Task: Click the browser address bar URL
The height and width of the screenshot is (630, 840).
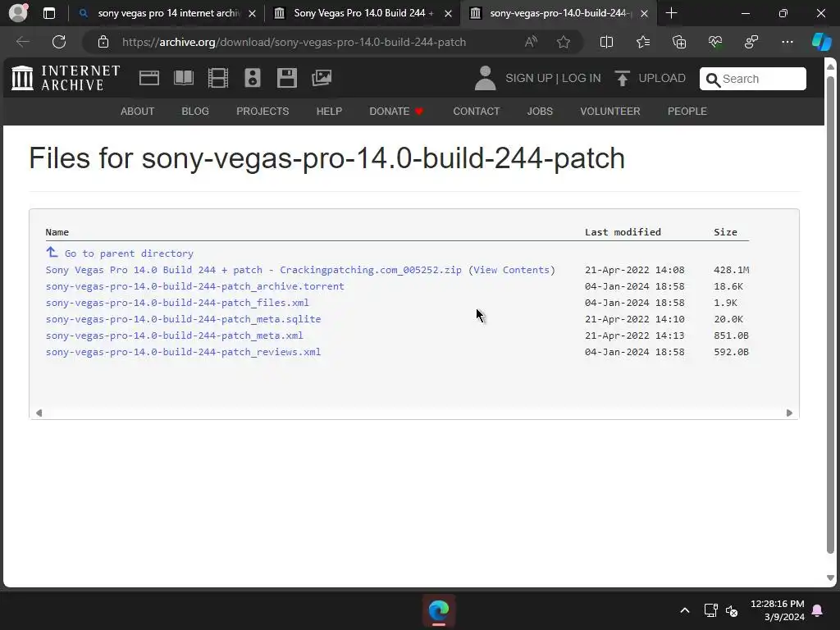Action: [294, 42]
